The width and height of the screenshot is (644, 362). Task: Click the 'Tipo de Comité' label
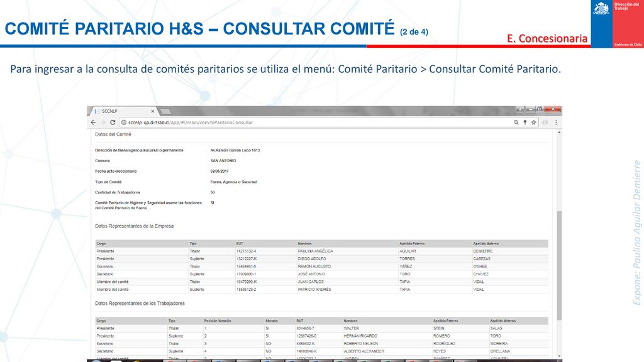coord(108,182)
